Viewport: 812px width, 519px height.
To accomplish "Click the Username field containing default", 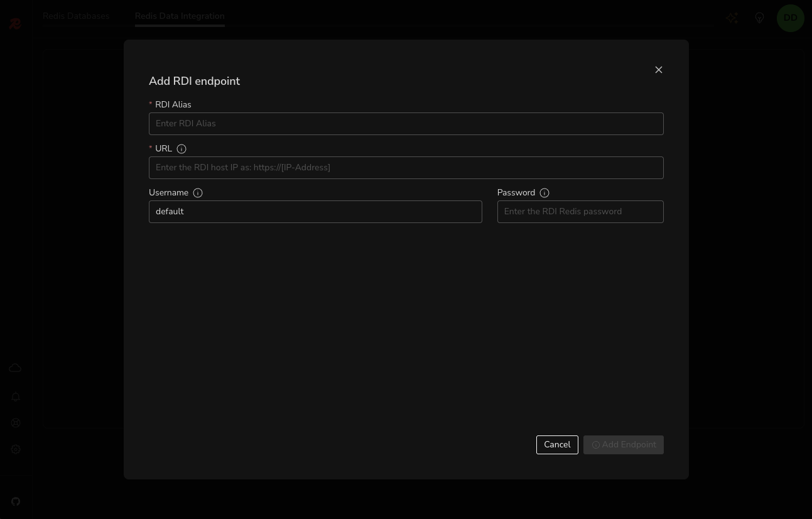I will (315, 212).
